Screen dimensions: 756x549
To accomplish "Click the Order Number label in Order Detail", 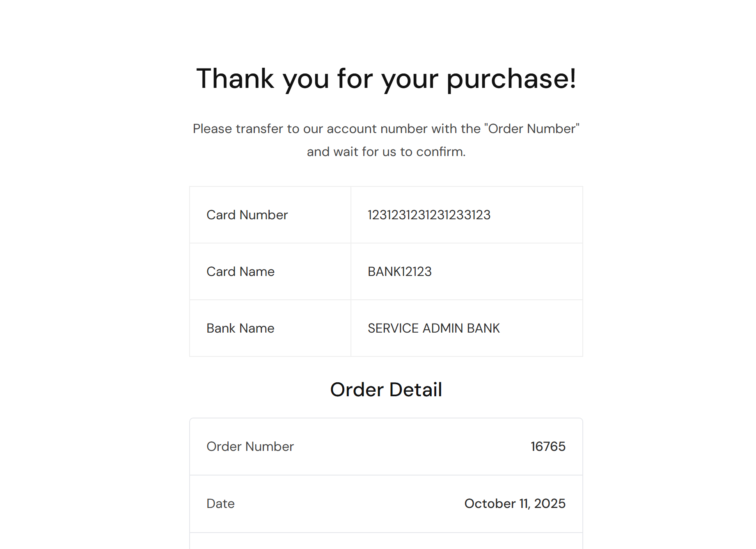I will coord(250,446).
